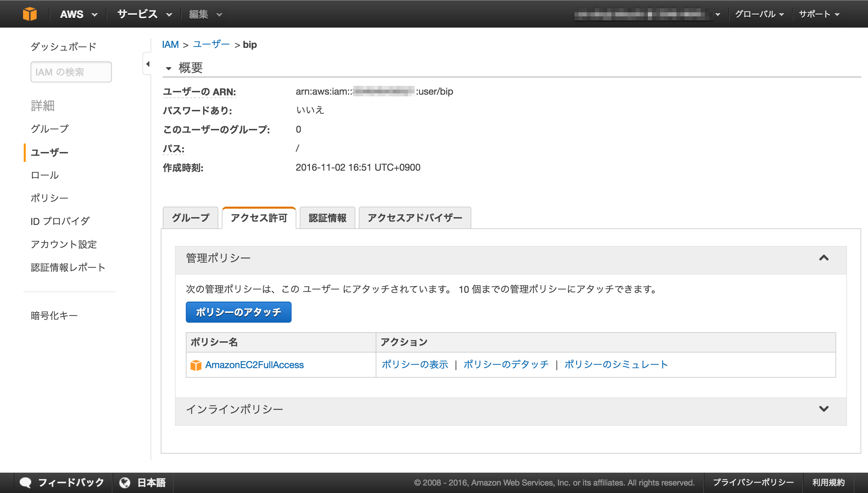Screen dimensions: 868x493
Task: Click the globe language icon
Action: coord(125,482)
